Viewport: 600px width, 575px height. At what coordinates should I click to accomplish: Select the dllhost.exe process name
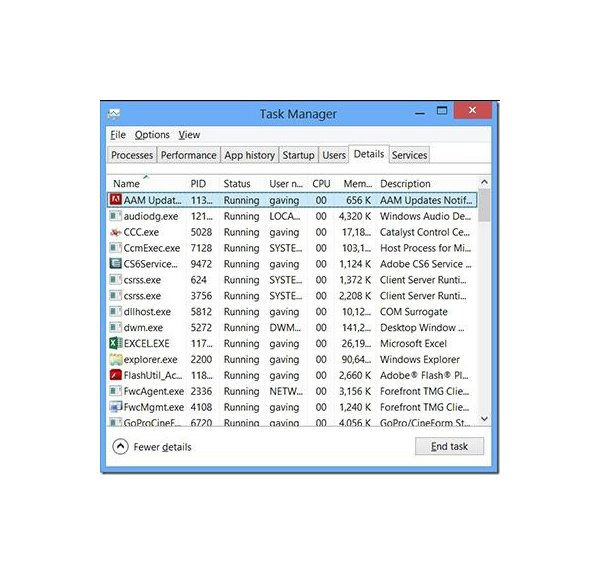147,312
